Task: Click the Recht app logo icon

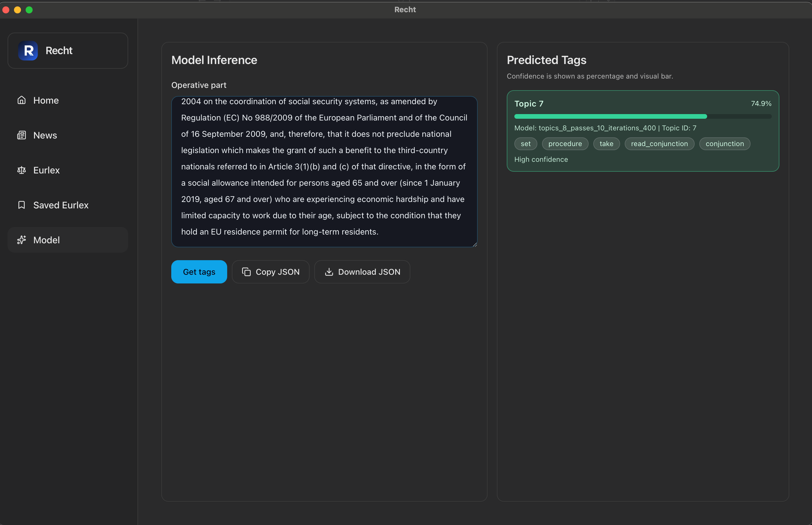Action: [x=28, y=50]
